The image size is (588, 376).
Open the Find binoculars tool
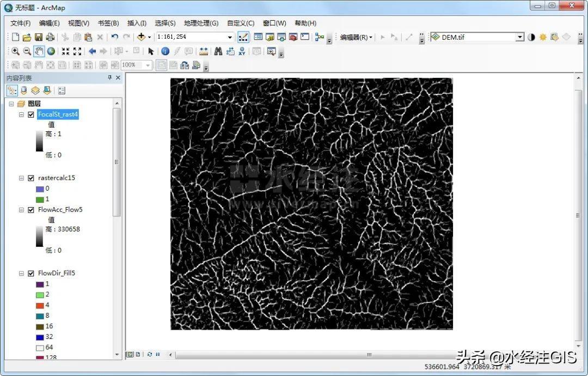pos(218,51)
